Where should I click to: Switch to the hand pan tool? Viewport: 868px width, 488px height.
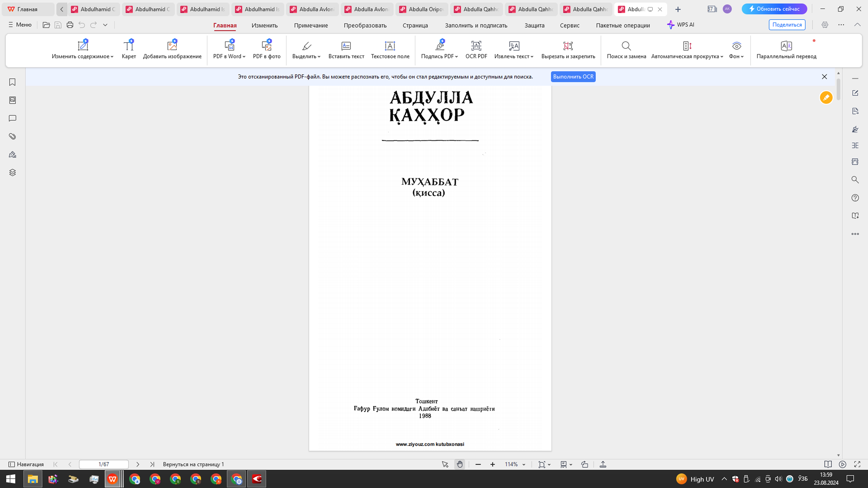click(460, 465)
